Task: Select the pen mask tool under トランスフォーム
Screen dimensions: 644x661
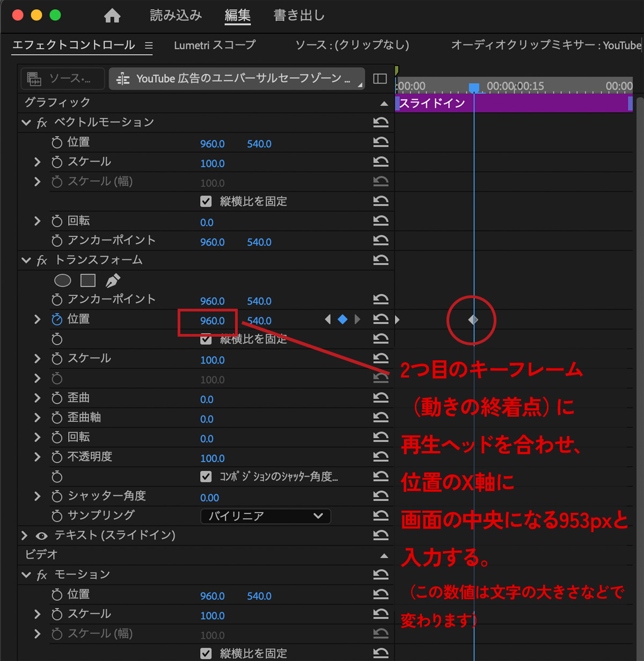Action: 113,280
